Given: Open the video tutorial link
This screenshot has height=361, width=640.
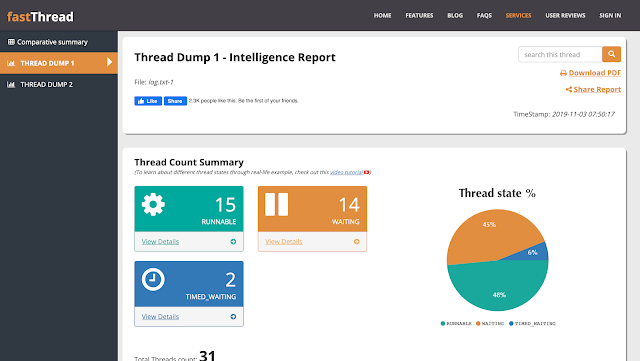Looking at the screenshot, I should pos(346,172).
